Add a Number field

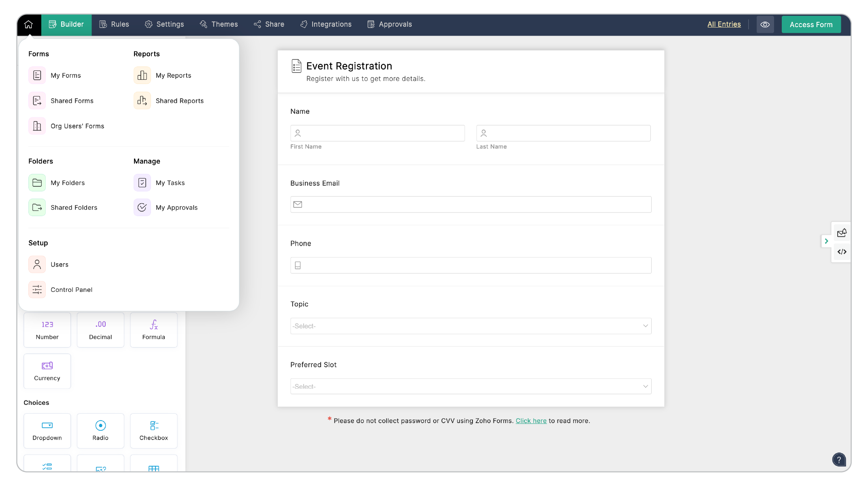47,330
